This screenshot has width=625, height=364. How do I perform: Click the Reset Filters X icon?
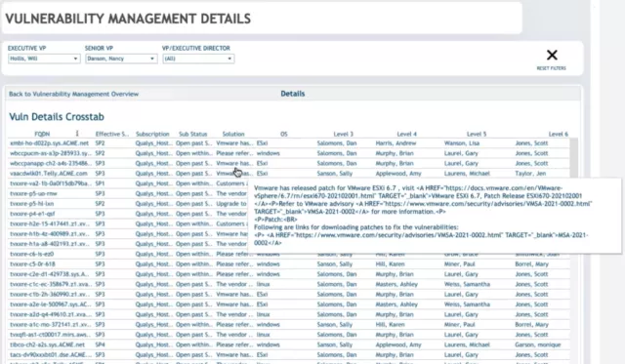(x=552, y=55)
